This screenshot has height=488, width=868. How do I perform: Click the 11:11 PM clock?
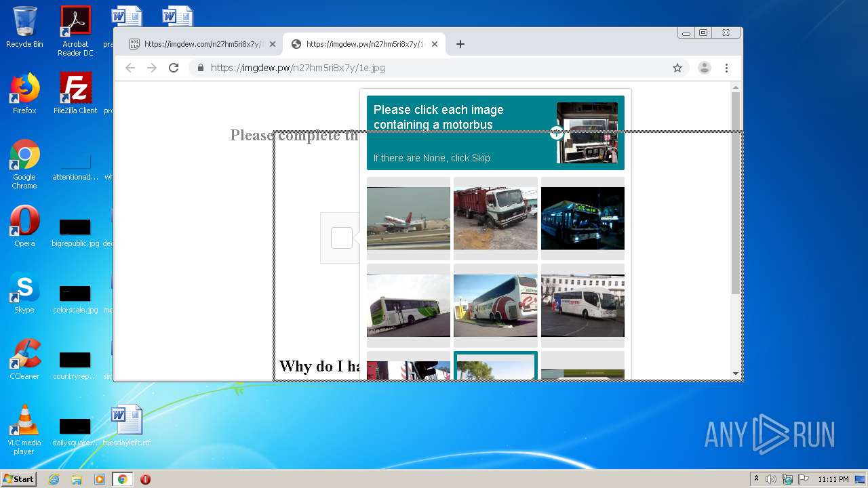[833, 479]
